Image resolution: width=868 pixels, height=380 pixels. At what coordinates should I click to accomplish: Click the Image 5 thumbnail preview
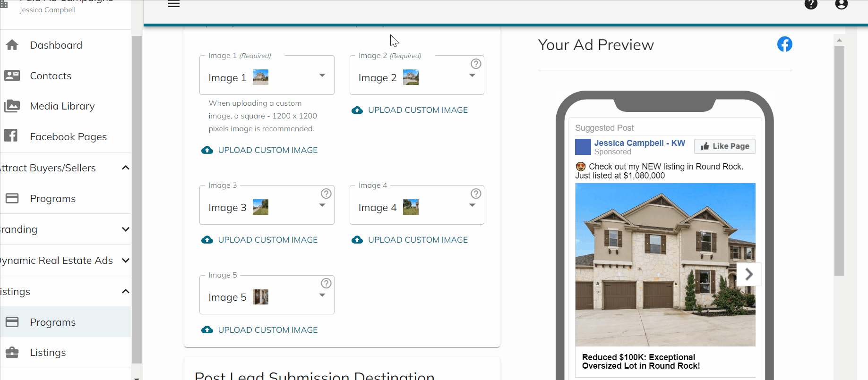[x=260, y=297]
